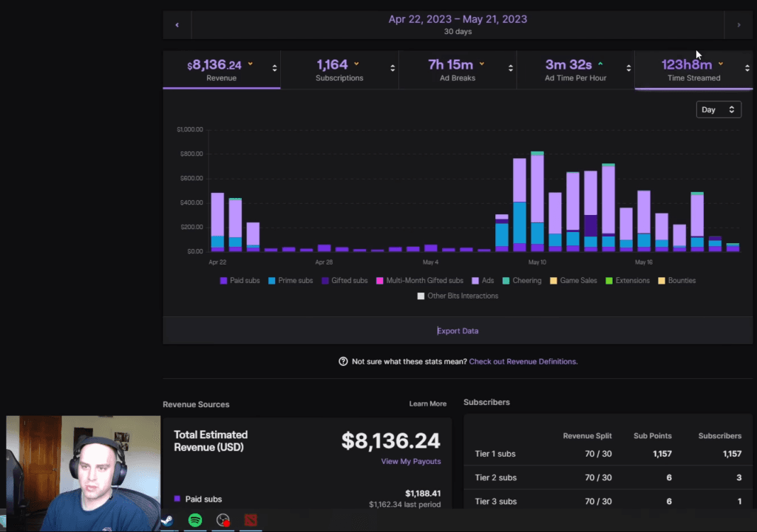Screen dimensions: 757x532
Task: Go to the previous date range arrow
Action: point(177,25)
